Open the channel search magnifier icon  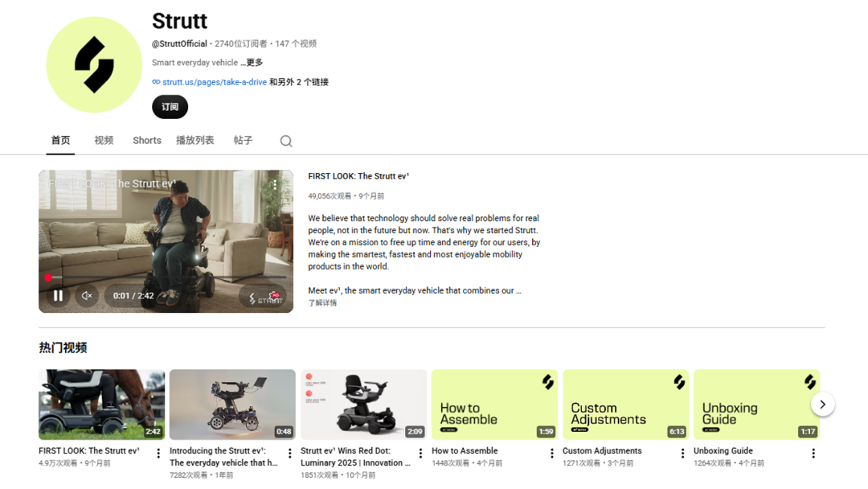click(x=285, y=142)
